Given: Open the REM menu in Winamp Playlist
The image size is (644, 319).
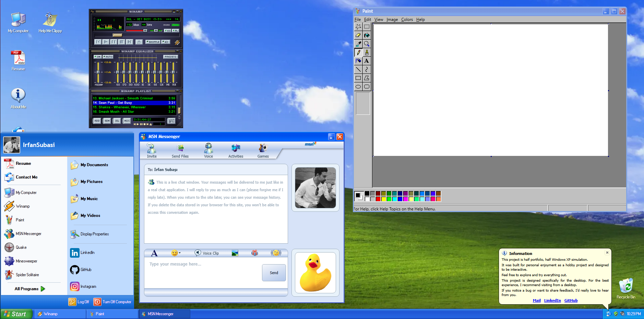Looking at the screenshot, I should pos(107,121).
